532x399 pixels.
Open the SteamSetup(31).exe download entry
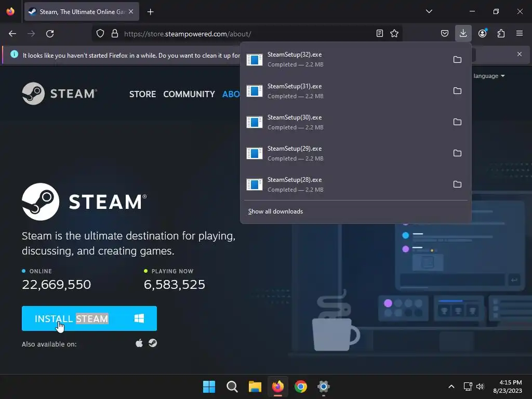pos(344,91)
